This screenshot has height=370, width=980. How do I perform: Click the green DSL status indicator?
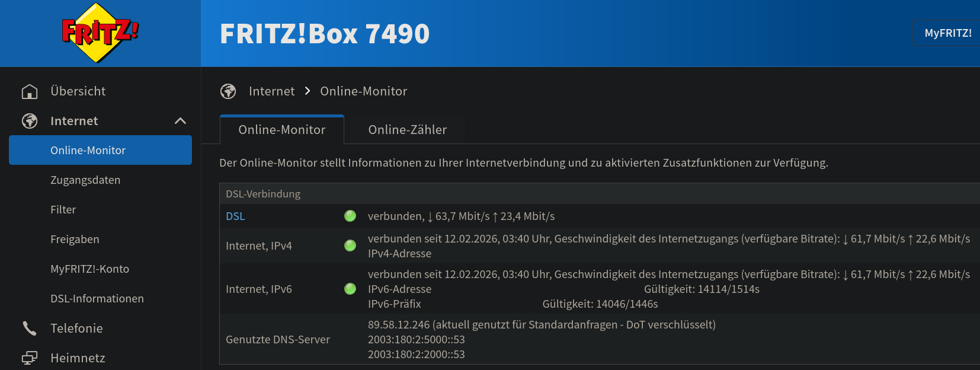pyautogui.click(x=350, y=216)
